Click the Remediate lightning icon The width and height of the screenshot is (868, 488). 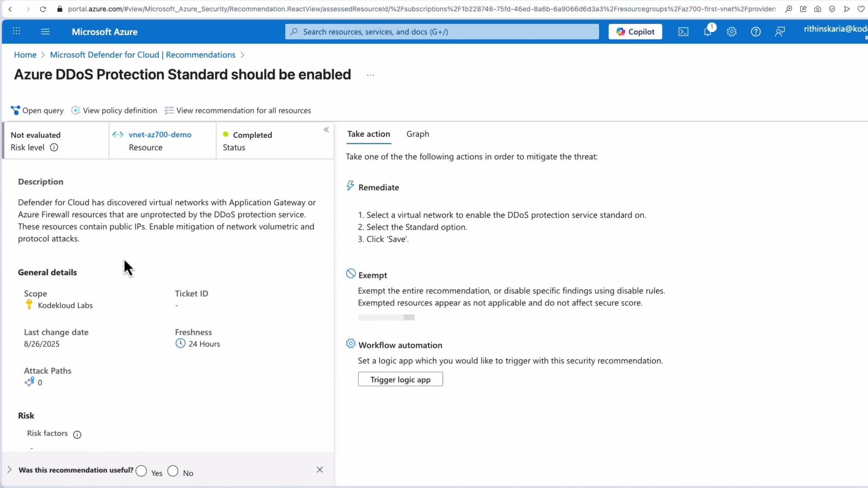tap(350, 186)
